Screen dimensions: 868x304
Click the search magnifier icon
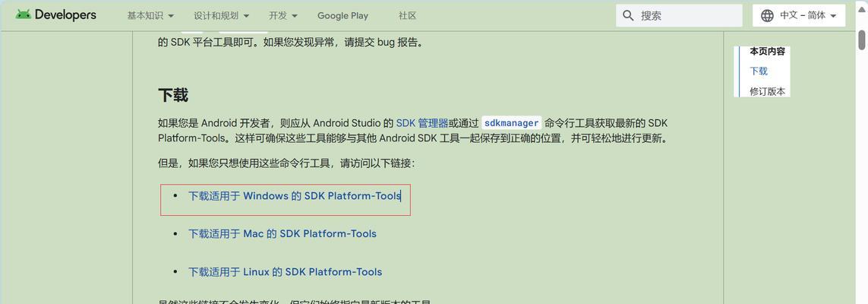pyautogui.click(x=628, y=15)
